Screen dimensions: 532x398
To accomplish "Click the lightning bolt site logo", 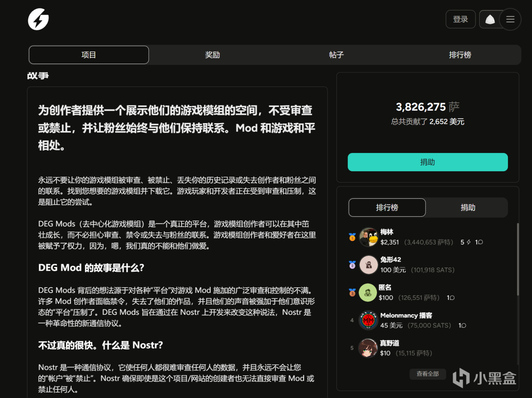I will point(38,20).
